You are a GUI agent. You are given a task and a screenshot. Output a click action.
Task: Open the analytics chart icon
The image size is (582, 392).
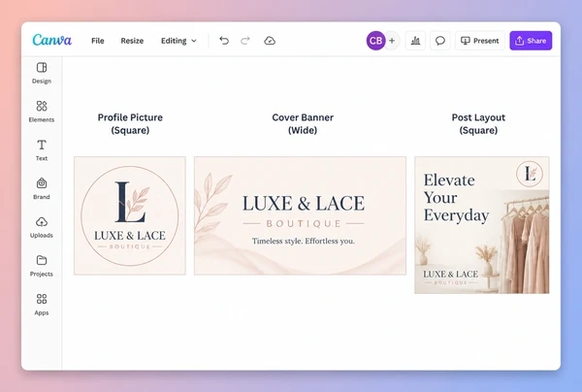pyautogui.click(x=415, y=41)
